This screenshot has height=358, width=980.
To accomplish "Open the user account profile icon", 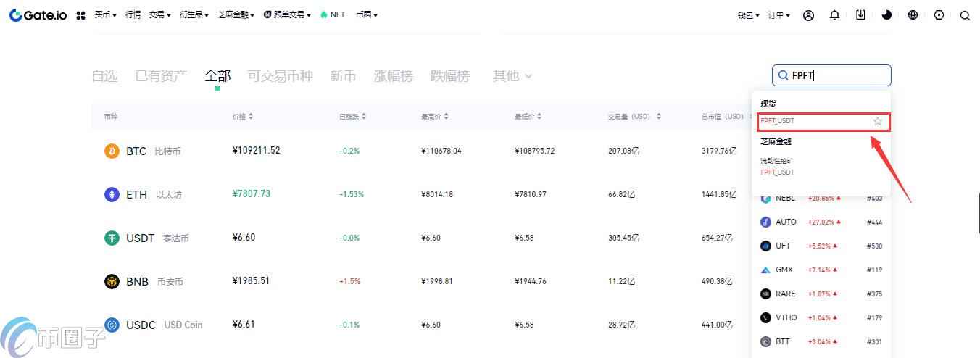I will (808, 15).
